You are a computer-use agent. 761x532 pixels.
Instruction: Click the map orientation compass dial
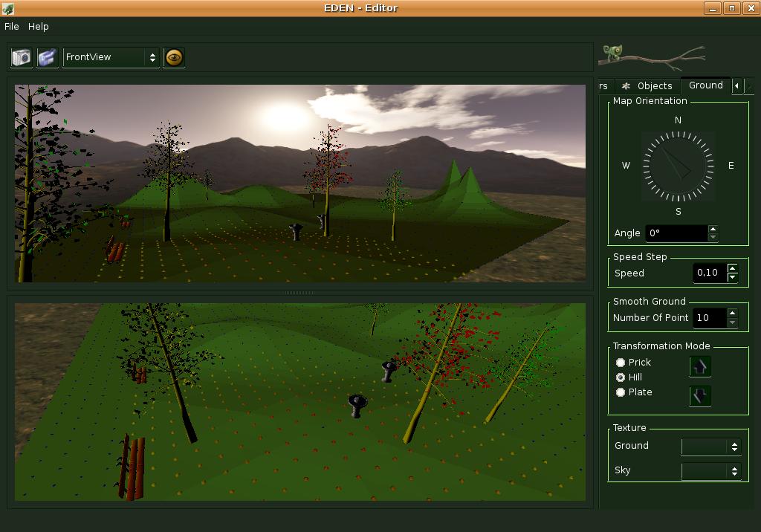coord(678,166)
